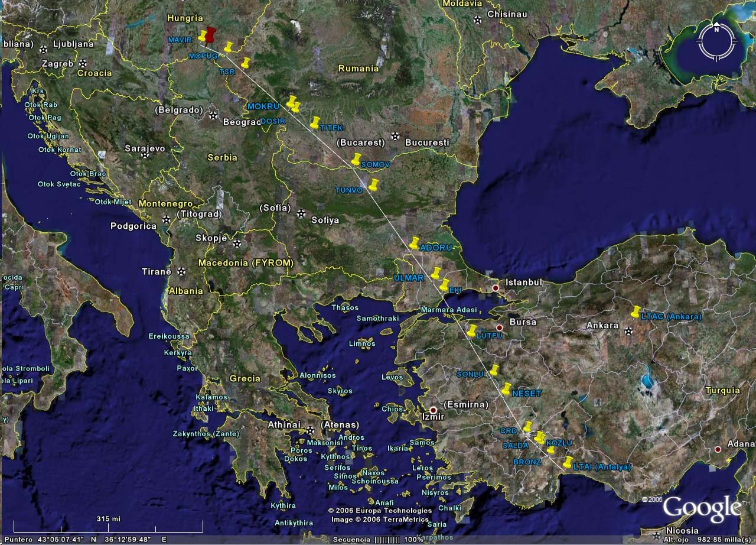Click the SALDA waypoint label
The width and height of the screenshot is (756, 545).
[x=515, y=445]
